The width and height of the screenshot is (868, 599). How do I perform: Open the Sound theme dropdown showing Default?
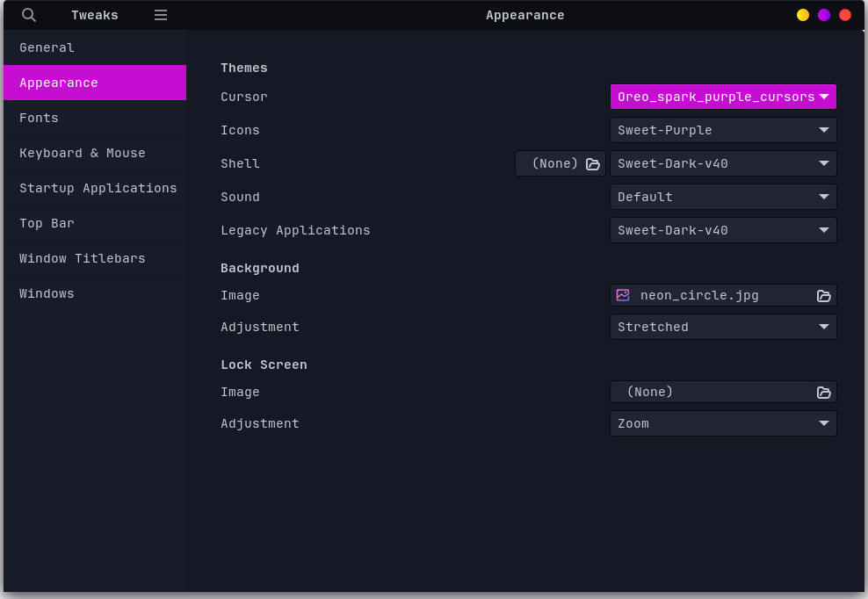point(722,197)
